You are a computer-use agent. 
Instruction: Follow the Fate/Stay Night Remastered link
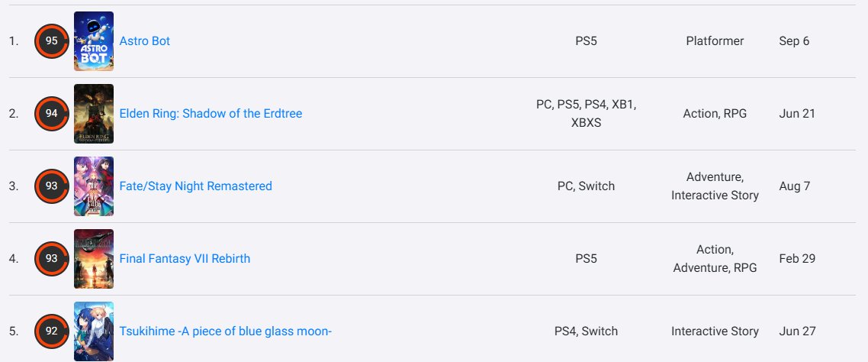point(195,186)
